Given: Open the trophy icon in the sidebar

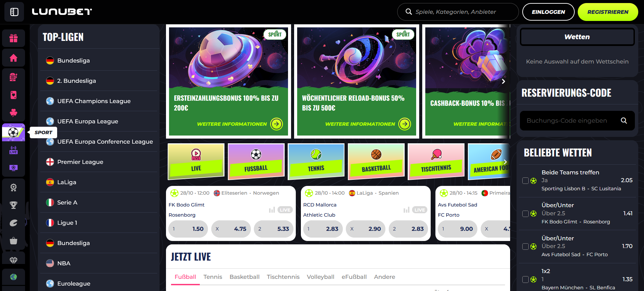Looking at the screenshot, I should point(14,205).
